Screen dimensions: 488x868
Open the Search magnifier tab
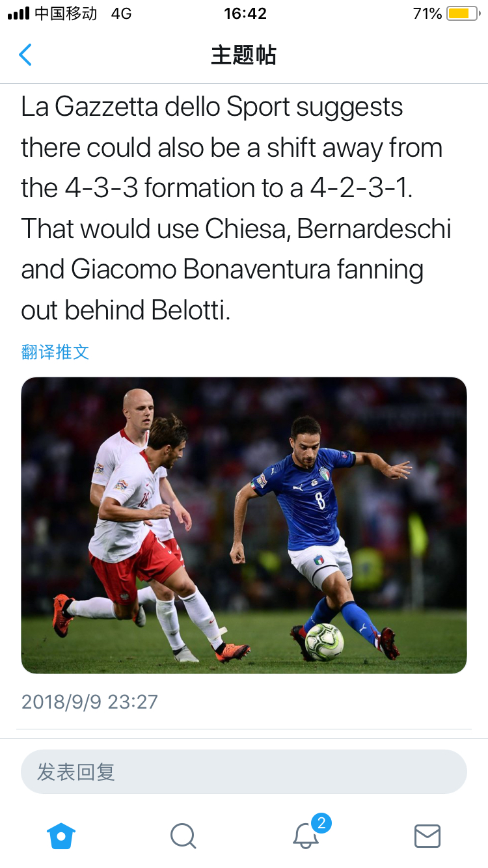coord(183,836)
